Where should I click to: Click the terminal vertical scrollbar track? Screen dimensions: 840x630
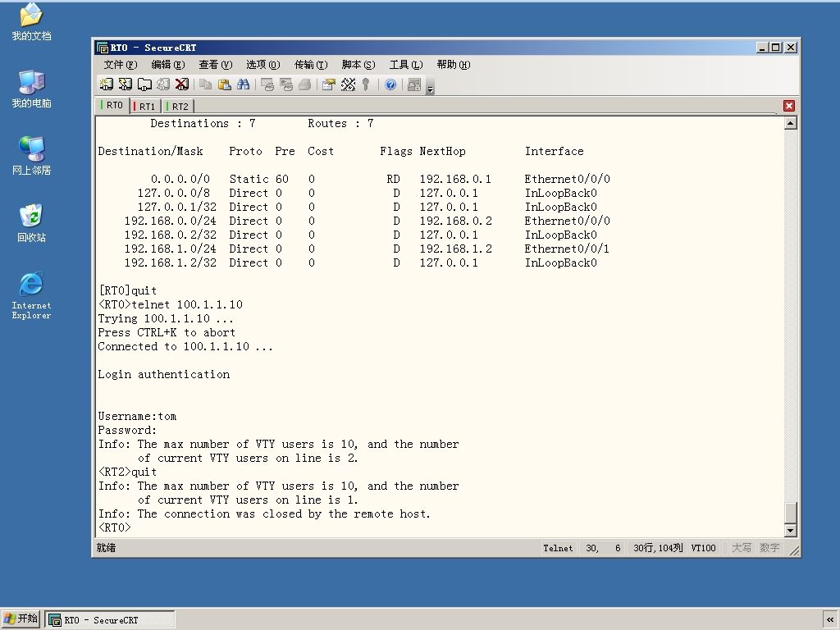point(790,315)
